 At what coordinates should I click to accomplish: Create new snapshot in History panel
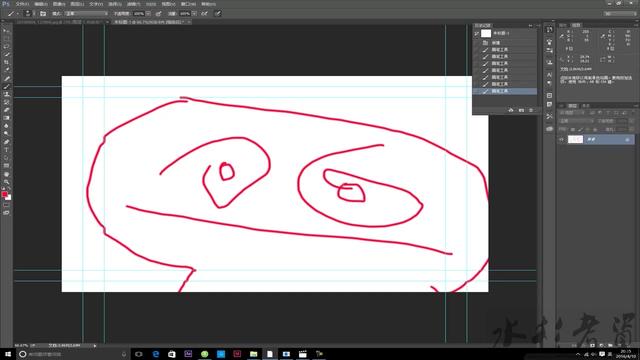(521, 110)
